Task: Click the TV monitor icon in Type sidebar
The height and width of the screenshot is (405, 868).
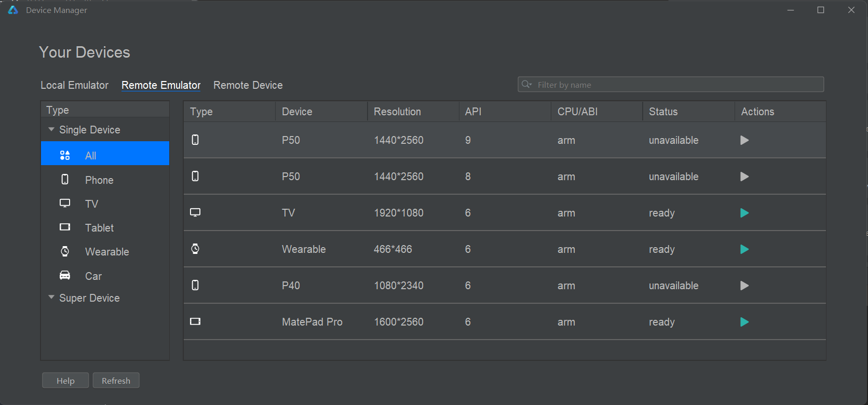Action: [65, 203]
